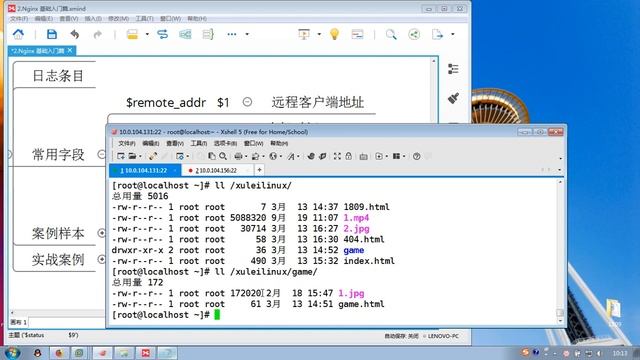The height and width of the screenshot is (360, 640).
Task: Open the export dropdown arrow in XMind
Action: (453, 34)
